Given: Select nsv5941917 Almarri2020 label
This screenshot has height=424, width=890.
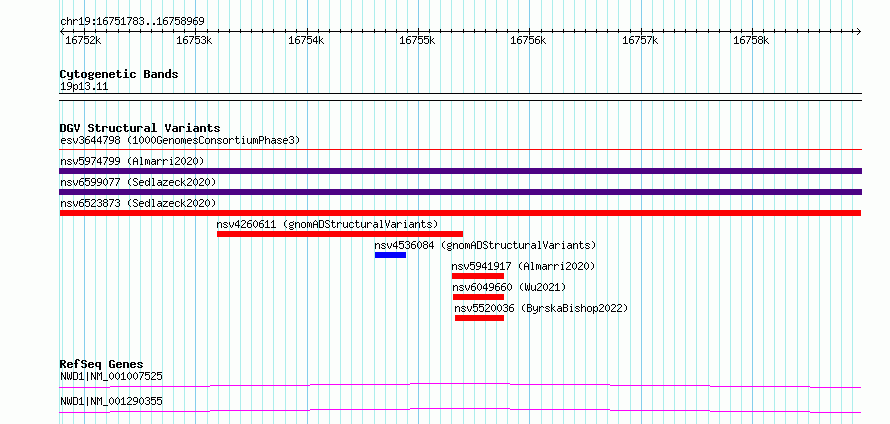Looking at the screenshot, I should (523, 266).
